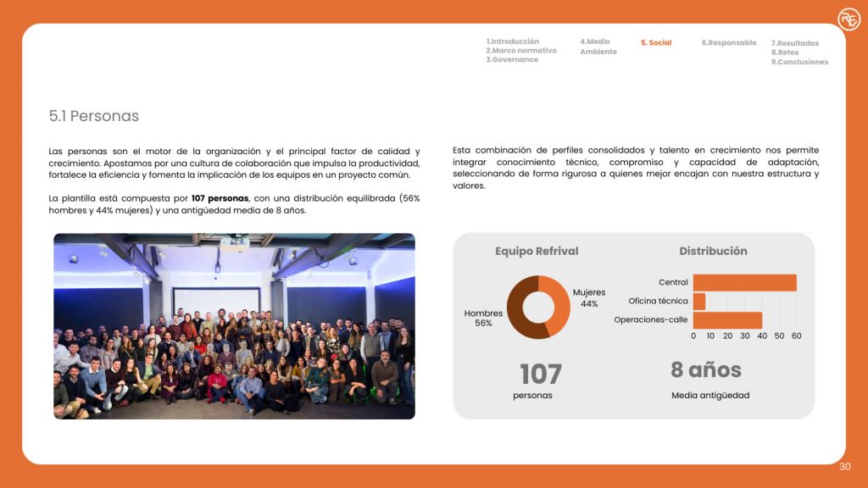
Task: Click the bold 107 personas text
Action: pos(220,198)
